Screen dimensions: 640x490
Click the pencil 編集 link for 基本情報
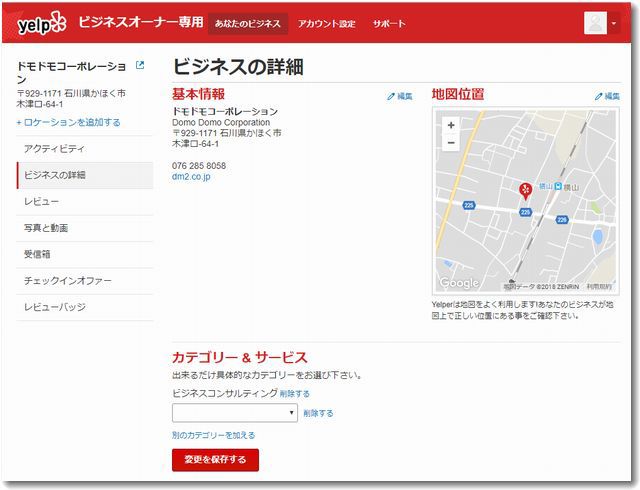[x=400, y=96]
